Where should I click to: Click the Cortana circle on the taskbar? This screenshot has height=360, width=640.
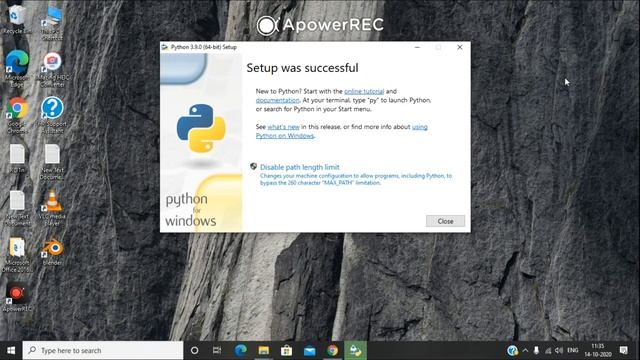click(195, 350)
